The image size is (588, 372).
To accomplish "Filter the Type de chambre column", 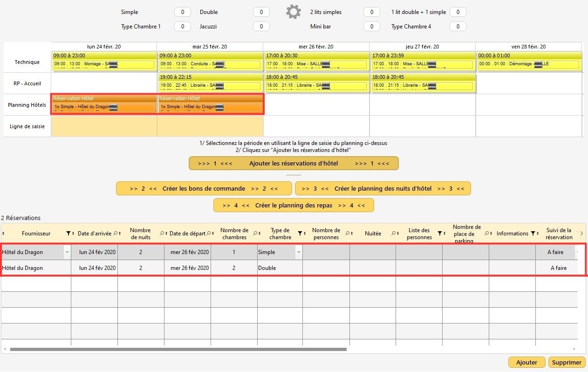I will (x=300, y=234).
